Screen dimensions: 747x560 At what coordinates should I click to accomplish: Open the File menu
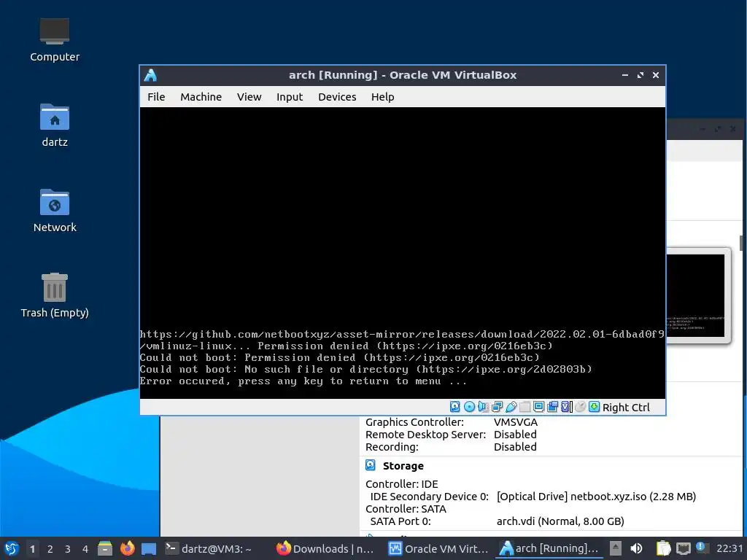tap(156, 97)
